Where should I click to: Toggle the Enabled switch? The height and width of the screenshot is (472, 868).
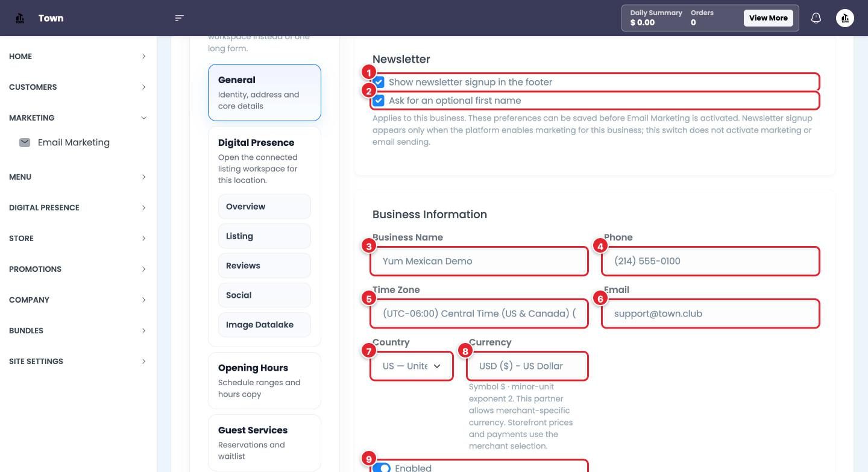[x=382, y=468]
